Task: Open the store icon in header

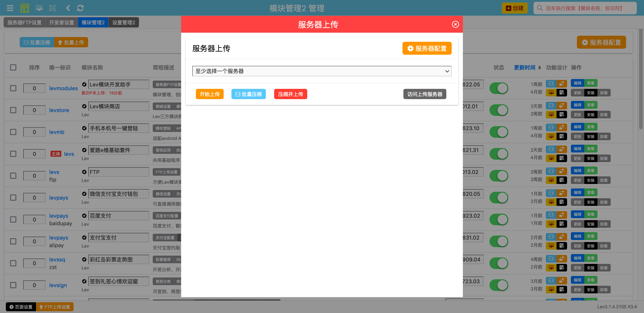Action: tap(25, 8)
